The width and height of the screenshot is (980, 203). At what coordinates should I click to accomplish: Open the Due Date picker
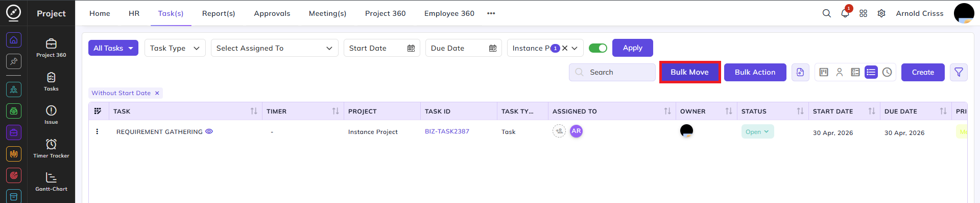pos(464,48)
